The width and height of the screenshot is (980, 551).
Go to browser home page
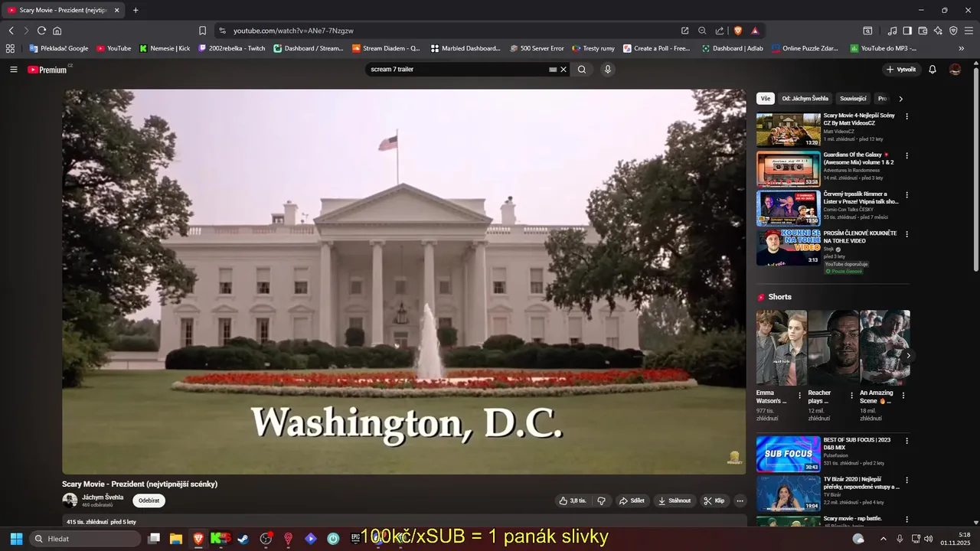57,31
